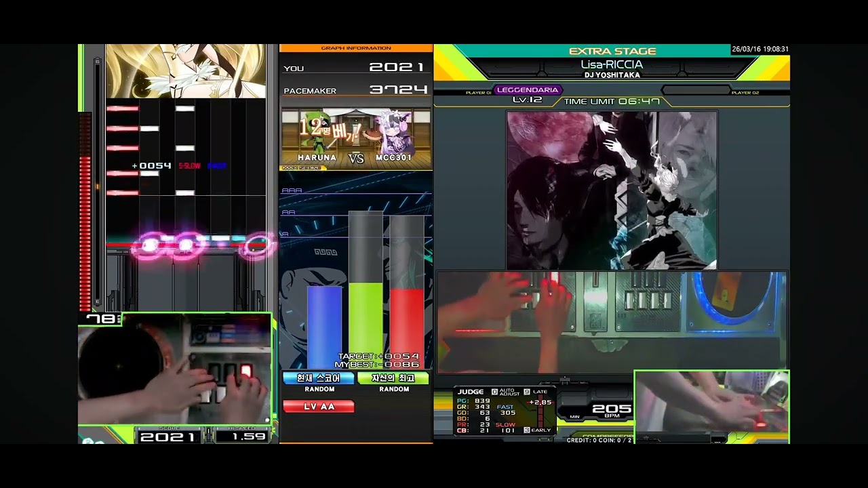Click the CB: 21 judge count

[473, 431]
